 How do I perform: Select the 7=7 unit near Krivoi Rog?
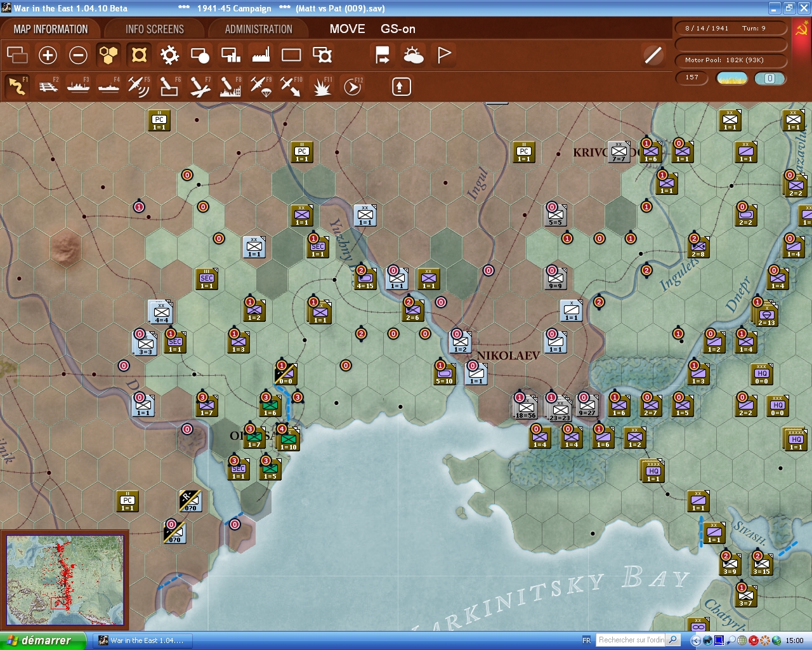(x=619, y=151)
